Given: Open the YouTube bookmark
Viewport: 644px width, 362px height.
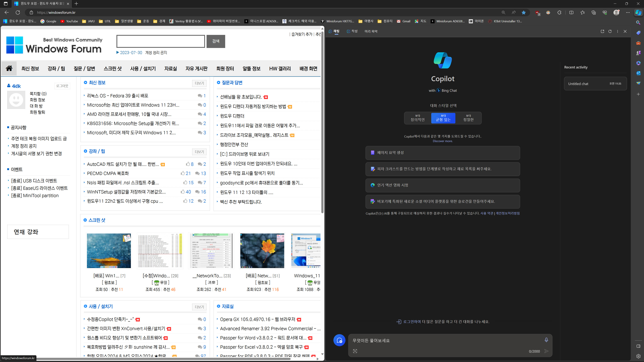Looking at the screenshot, I should pos(69,21).
